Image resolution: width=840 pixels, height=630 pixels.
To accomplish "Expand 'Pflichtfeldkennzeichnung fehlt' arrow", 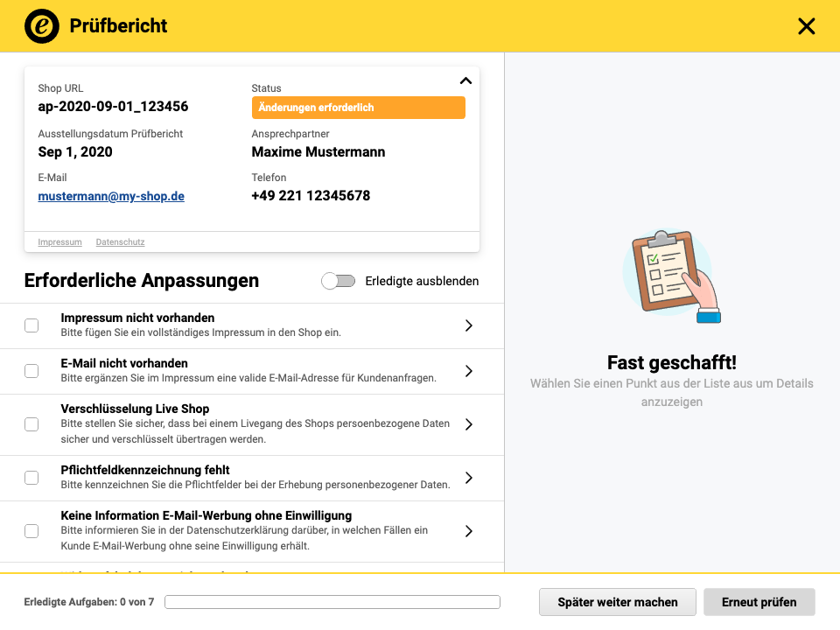I will tap(469, 478).
